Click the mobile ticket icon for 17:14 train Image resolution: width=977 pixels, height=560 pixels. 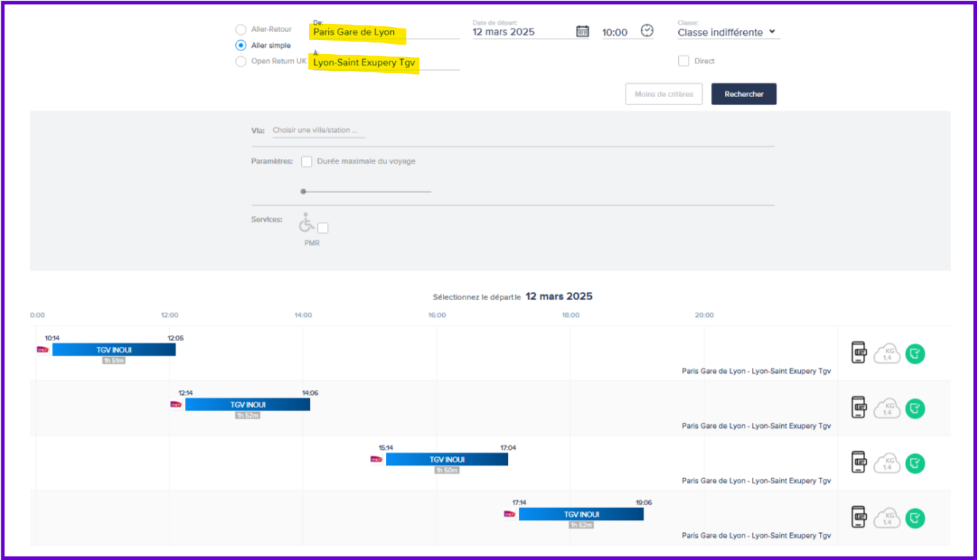[859, 518]
